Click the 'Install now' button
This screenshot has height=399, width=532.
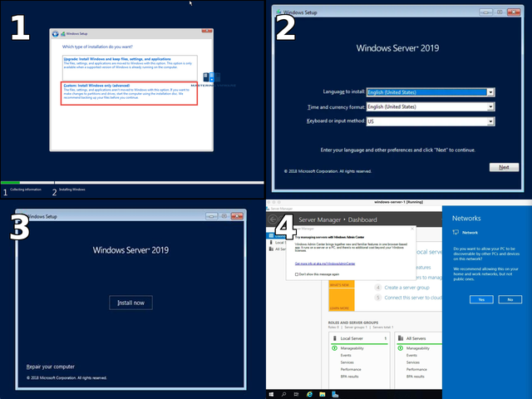pyautogui.click(x=131, y=303)
